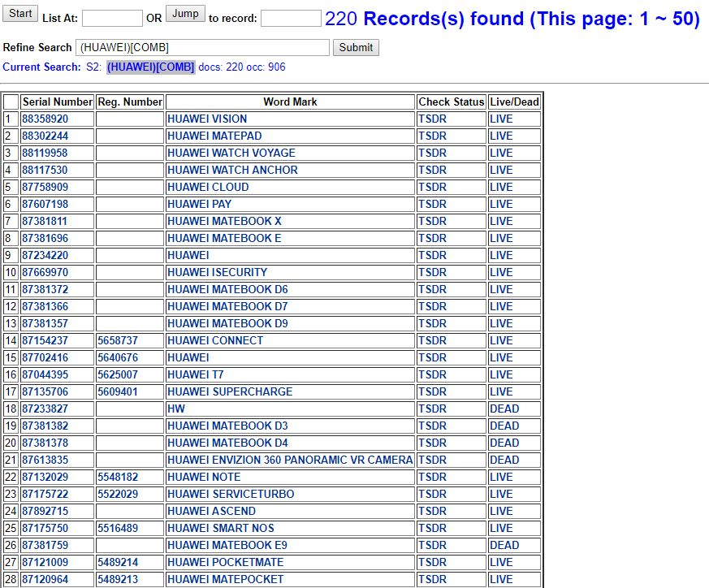The height and width of the screenshot is (588, 709).
Task: Click DEAD link for HUAWEI MATEBOOK E9
Action: (x=504, y=546)
